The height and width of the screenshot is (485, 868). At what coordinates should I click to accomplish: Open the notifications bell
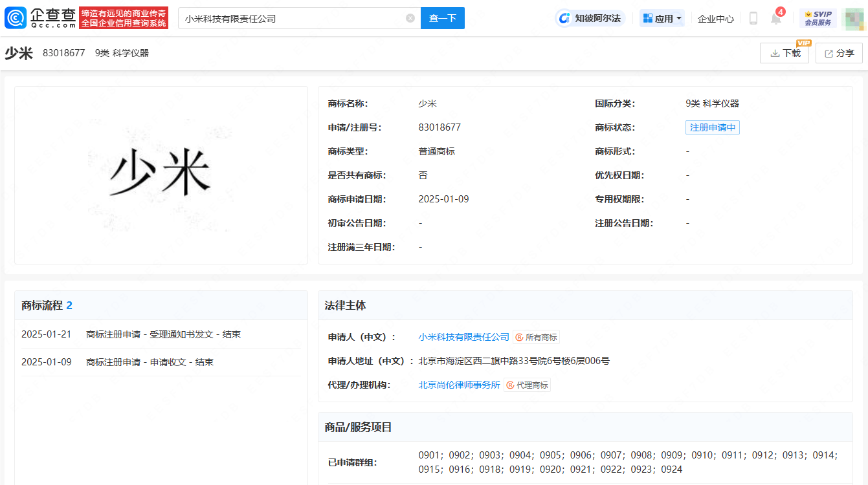[776, 18]
